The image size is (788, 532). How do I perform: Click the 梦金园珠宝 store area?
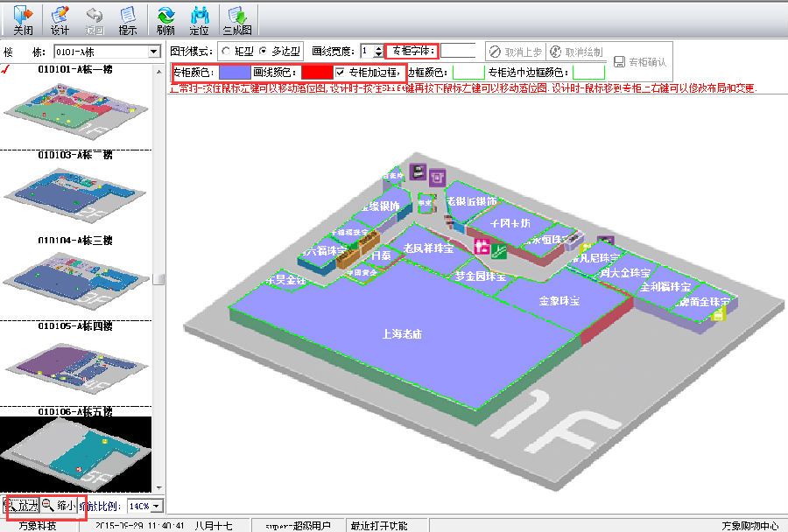click(x=480, y=276)
